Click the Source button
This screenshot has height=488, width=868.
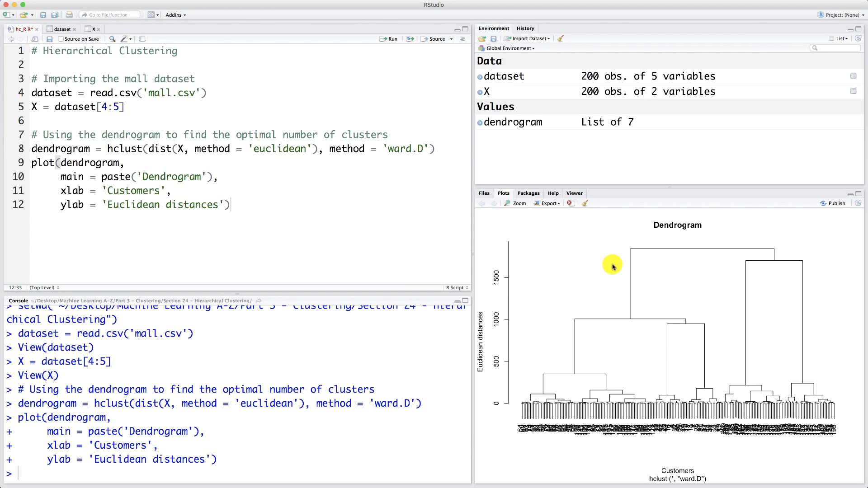click(x=433, y=39)
